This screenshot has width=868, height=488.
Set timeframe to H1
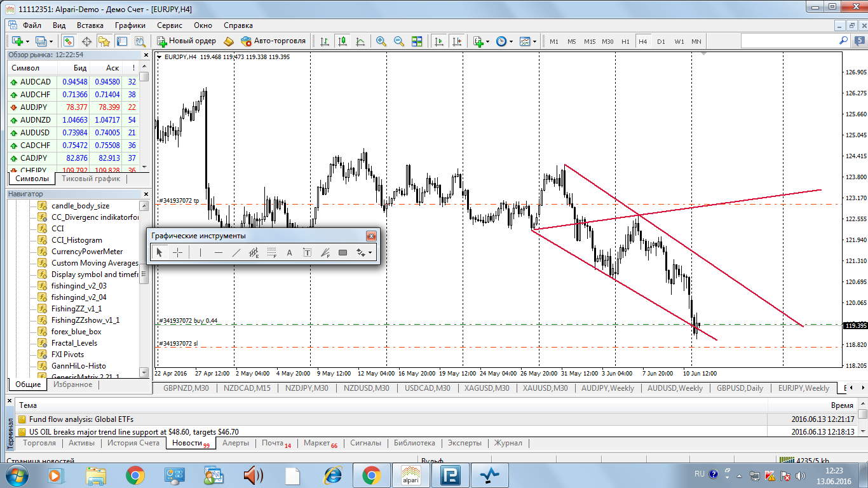(625, 41)
